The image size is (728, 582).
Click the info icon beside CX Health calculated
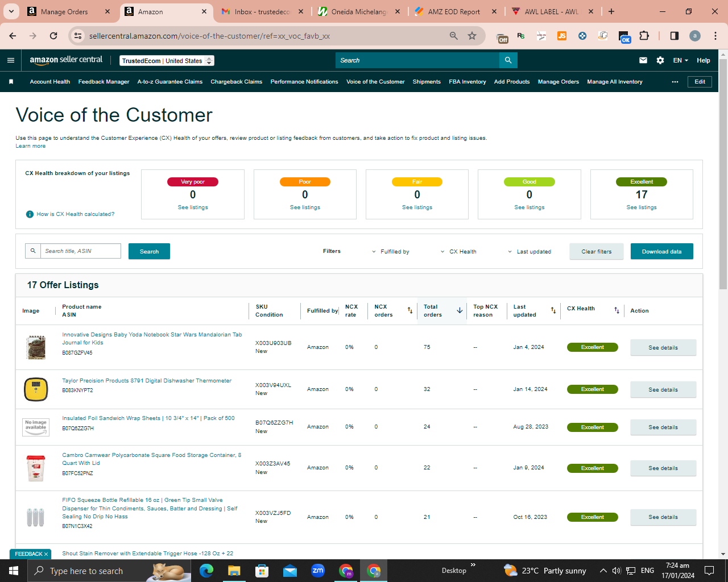30,214
